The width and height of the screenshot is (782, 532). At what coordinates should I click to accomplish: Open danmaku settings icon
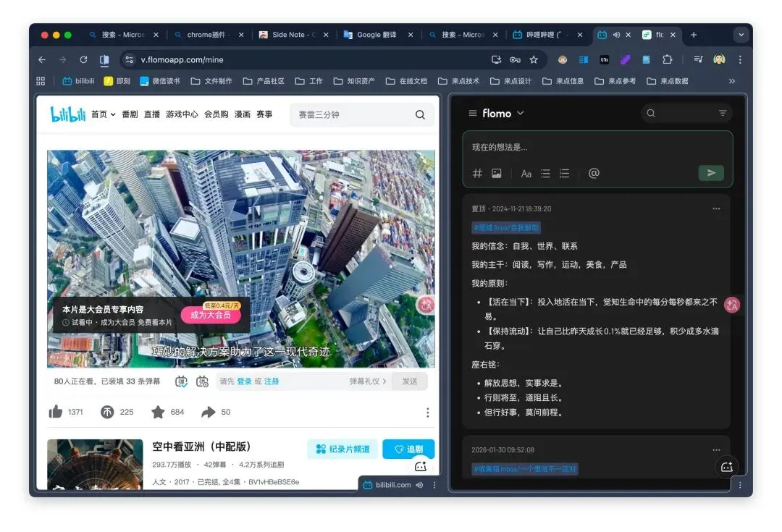[x=202, y=381]
